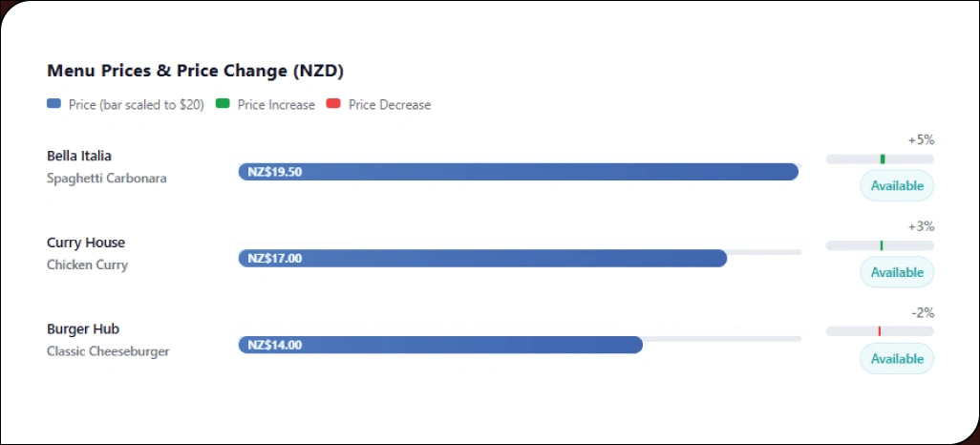
Task: Click the Burger Hub restaurant name
Action: point(83,328)
